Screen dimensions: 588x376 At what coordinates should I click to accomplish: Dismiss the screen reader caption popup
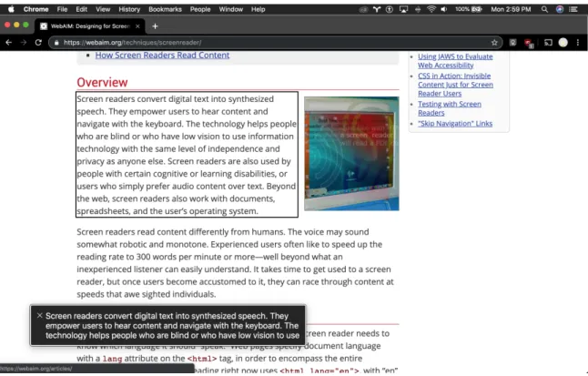(x=39, y=316)
